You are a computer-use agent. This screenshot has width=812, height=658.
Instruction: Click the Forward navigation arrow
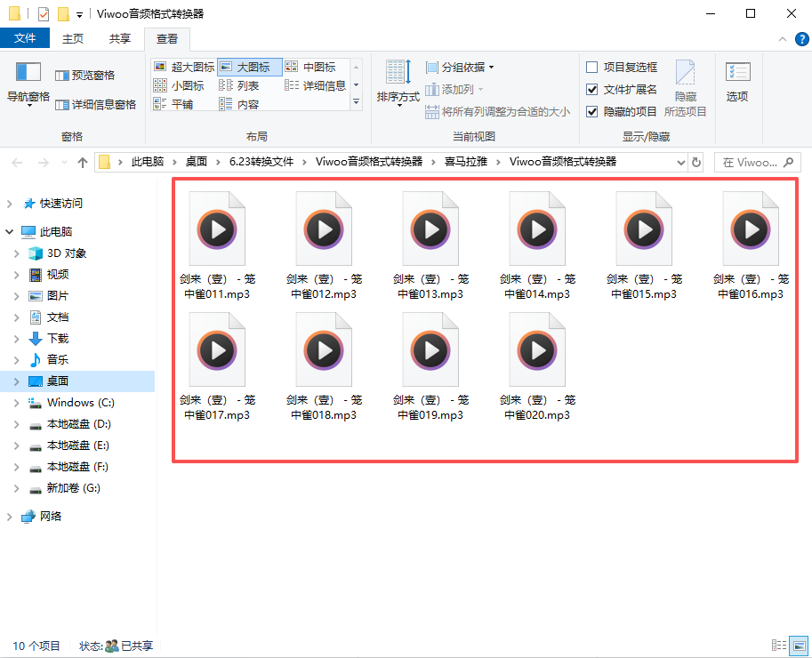(43, 163)
